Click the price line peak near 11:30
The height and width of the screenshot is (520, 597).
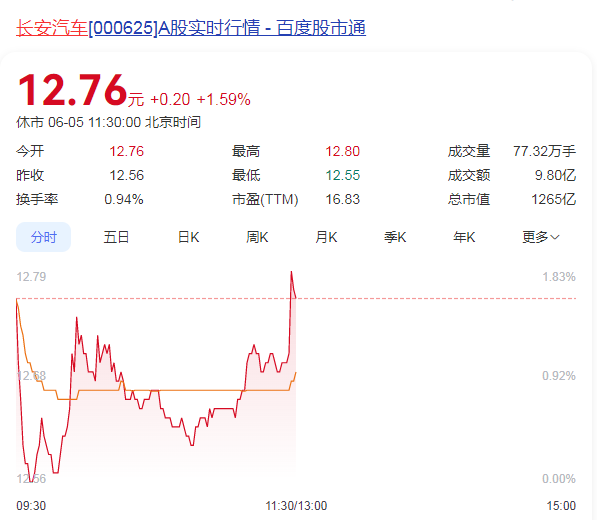tap(291, 272)
